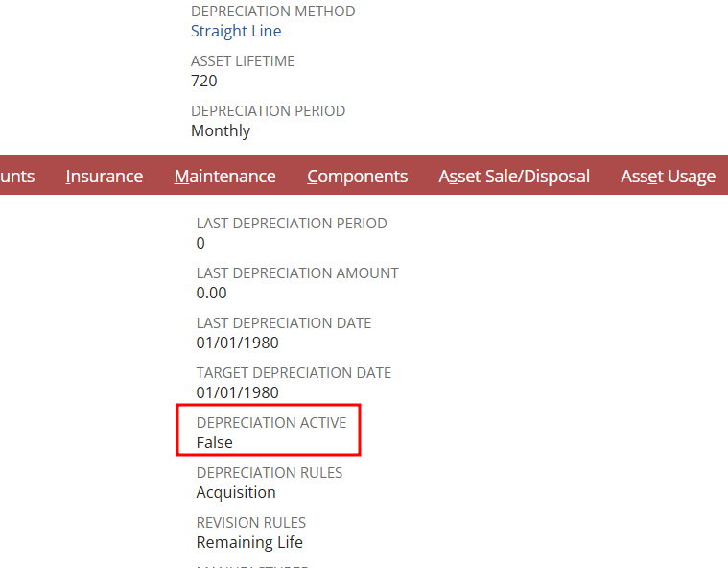Screen dimensions: 728x568
Task: Go to the Asset Sale/Disposal tab
Action: tap(514, 177)
